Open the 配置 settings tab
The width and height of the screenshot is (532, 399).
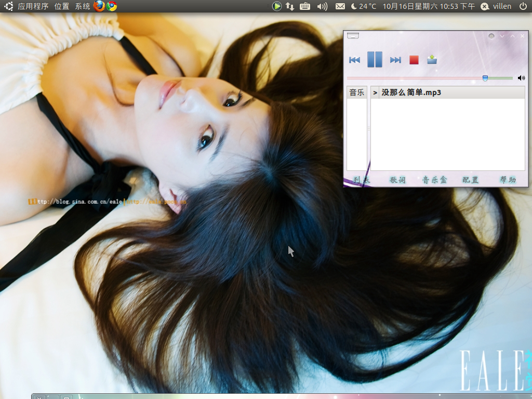[x=471, y=180]
